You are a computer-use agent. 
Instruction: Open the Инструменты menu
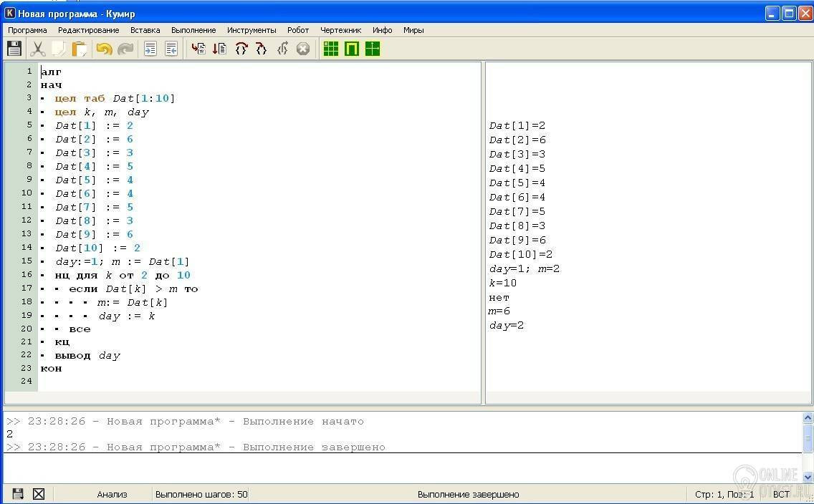[252, 30]
